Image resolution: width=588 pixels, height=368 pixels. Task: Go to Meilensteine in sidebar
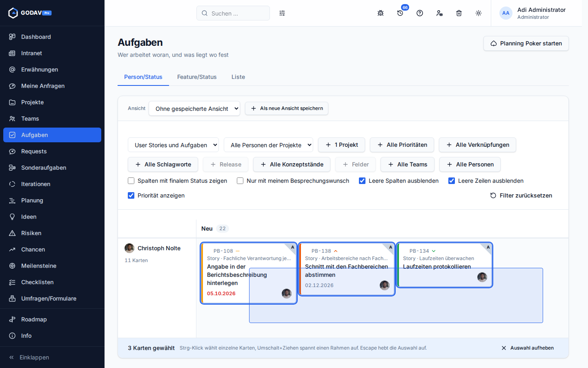point(52,266)
